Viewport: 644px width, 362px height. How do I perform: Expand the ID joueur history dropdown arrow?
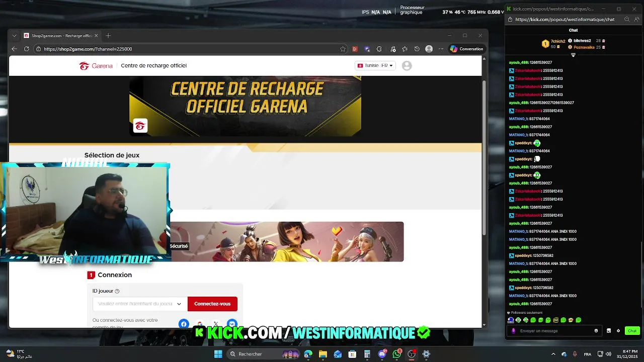[179, 304]
